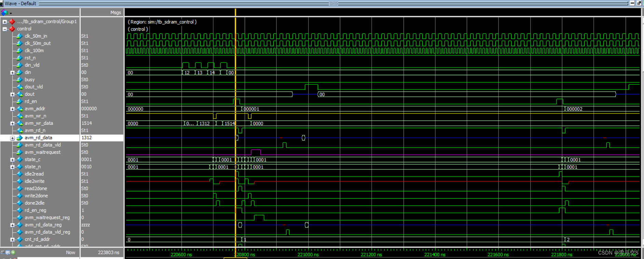This screenshot has height=259, width=644.
Task: Select the avm_rd_data value 1312
Action: 86,138
